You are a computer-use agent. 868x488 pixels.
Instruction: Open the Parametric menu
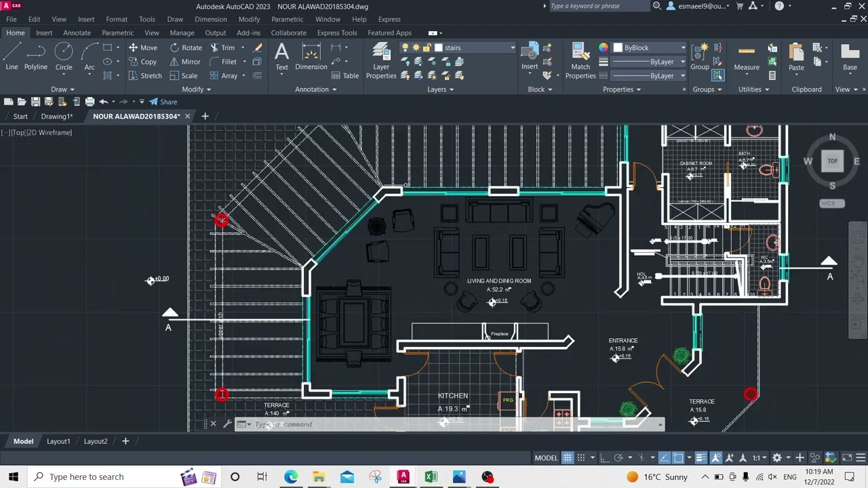287,19
